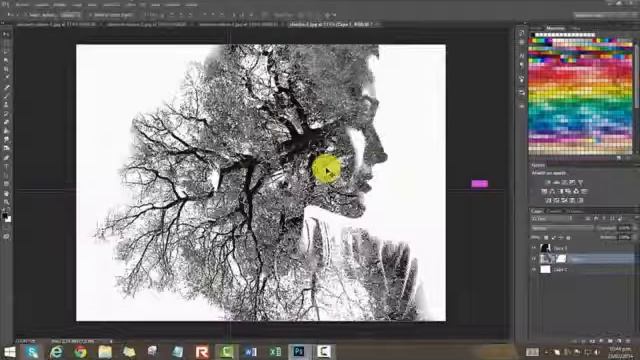Click the system tray clock
Viewport: 640px width, 360px height.
coord(619,352)
